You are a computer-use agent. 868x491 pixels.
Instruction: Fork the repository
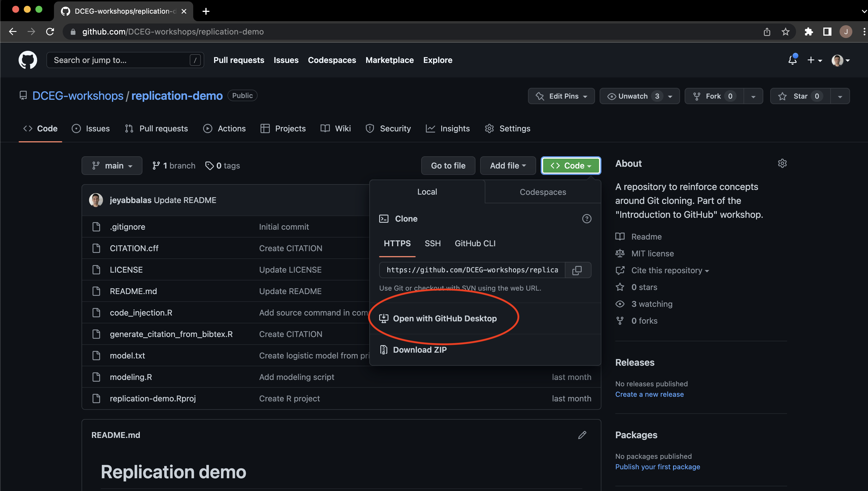[714, 96]
